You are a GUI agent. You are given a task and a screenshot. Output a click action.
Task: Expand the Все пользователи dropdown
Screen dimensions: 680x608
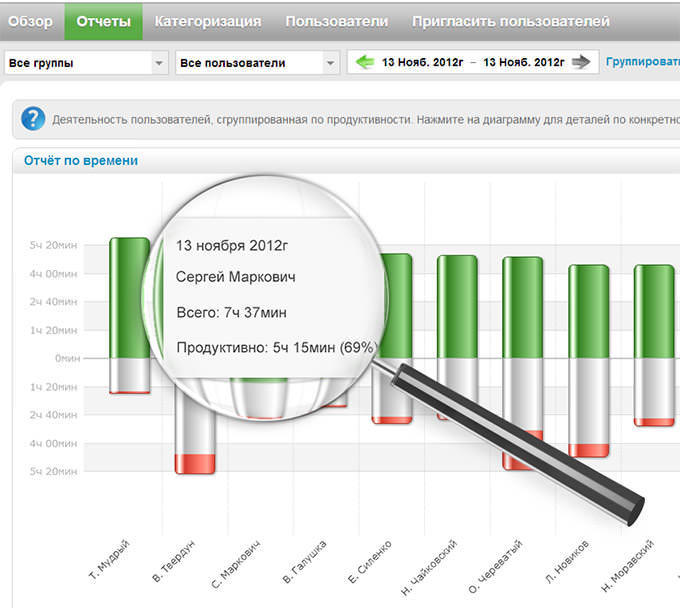click(x=258, y=63)
